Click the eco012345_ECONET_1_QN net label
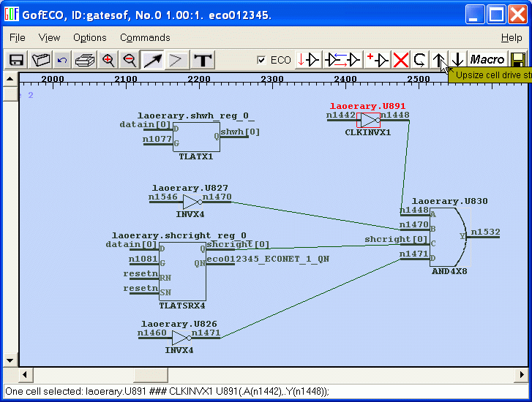532x402 pixels. (x=268, y=259)
